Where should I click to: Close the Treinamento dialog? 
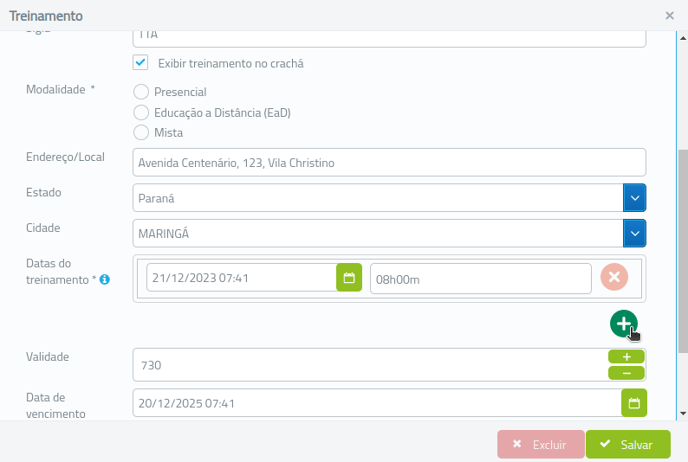pyautogui.click(x=669, y=16)
